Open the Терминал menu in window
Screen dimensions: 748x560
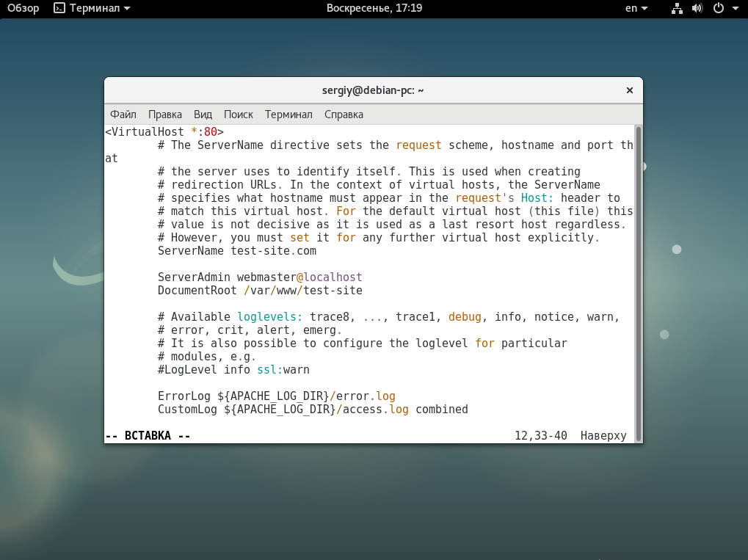(x=288, y=114)
